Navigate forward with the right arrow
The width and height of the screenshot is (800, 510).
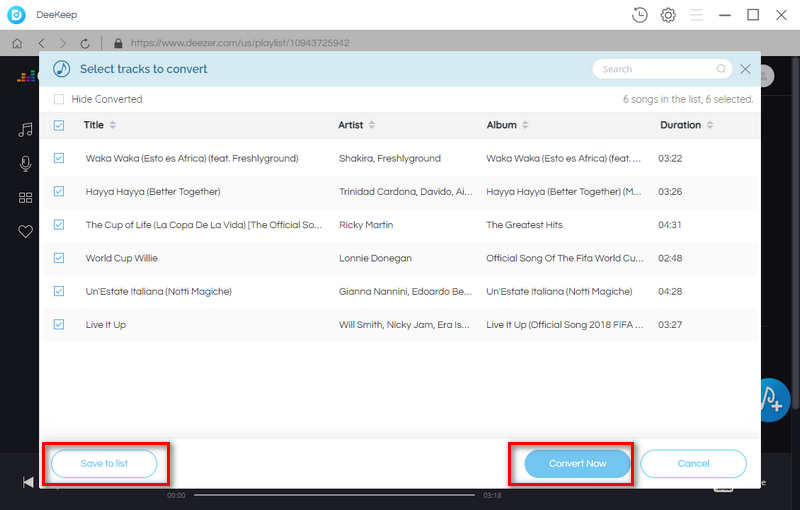tap(62, 43)
